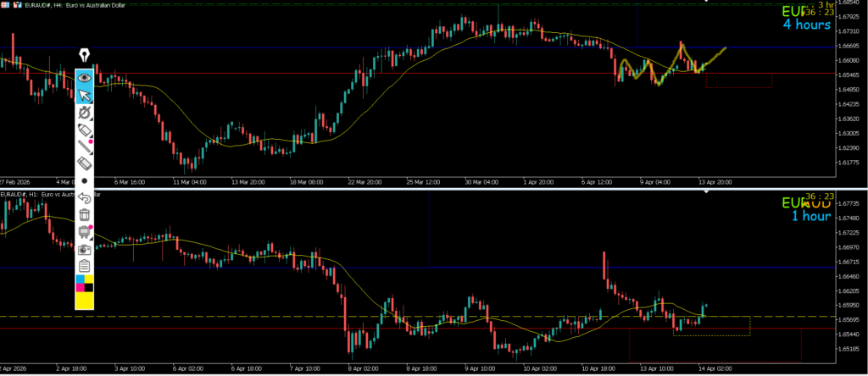Open the whiteboard screen tool
The image size is (868, 376).
tap(85, 232)
